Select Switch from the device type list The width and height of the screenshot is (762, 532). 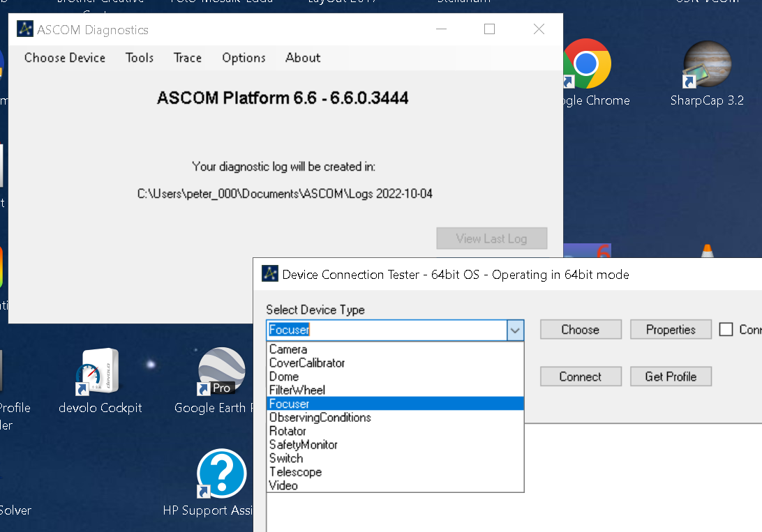(395, 458)
